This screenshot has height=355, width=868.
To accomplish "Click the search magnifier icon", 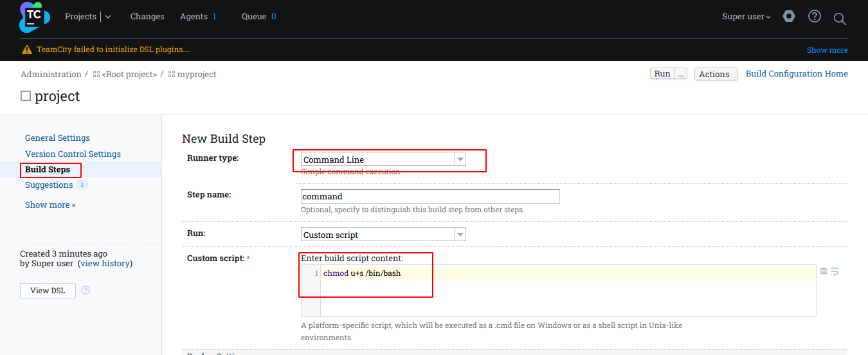I will (x=840, y=19).
